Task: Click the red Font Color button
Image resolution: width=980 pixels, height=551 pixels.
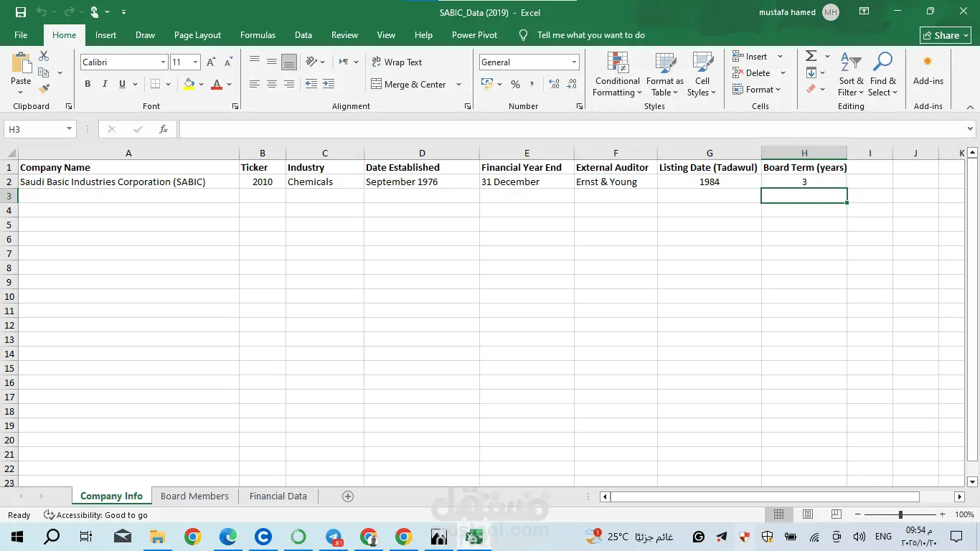Action: (217, 85)
